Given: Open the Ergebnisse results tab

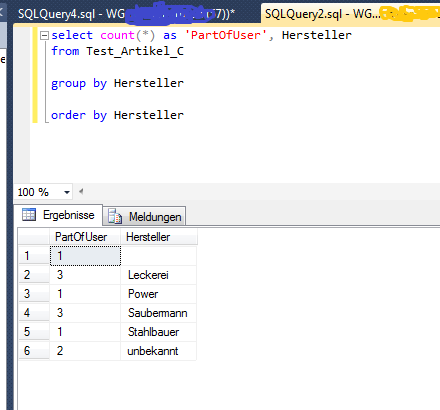Looking at the screenshot, I should (58, 215).
